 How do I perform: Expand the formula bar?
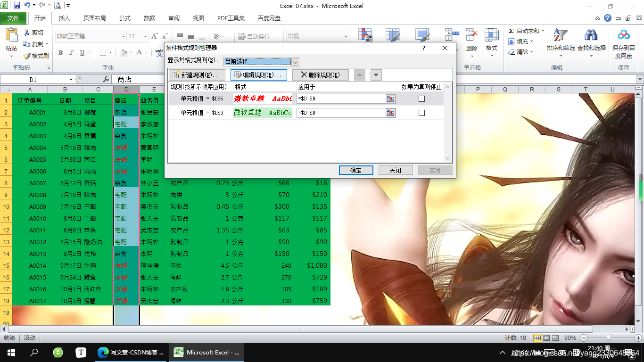point(639,80)
